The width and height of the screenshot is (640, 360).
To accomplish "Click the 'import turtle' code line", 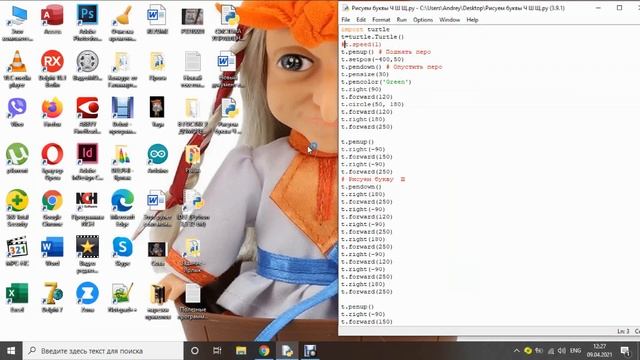I will [x=365, y=29].
